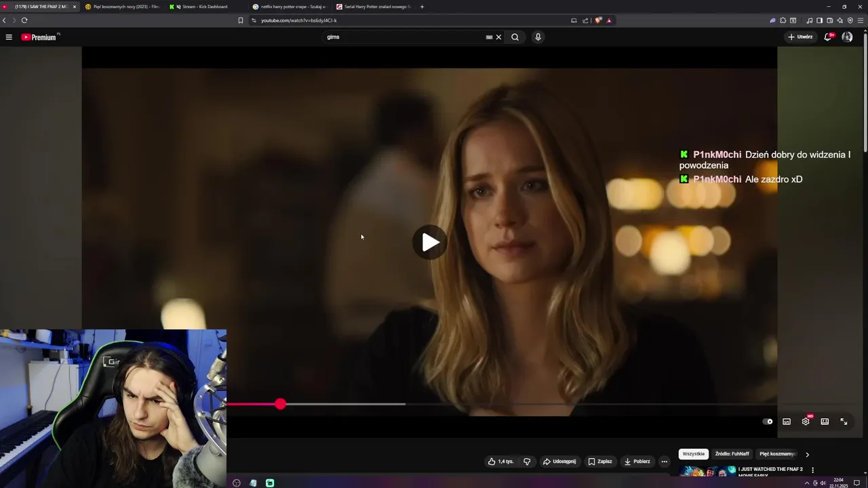Show hidden tray icons with the chevron
This screenshot has width=868, height=488.
coord(807,483)
